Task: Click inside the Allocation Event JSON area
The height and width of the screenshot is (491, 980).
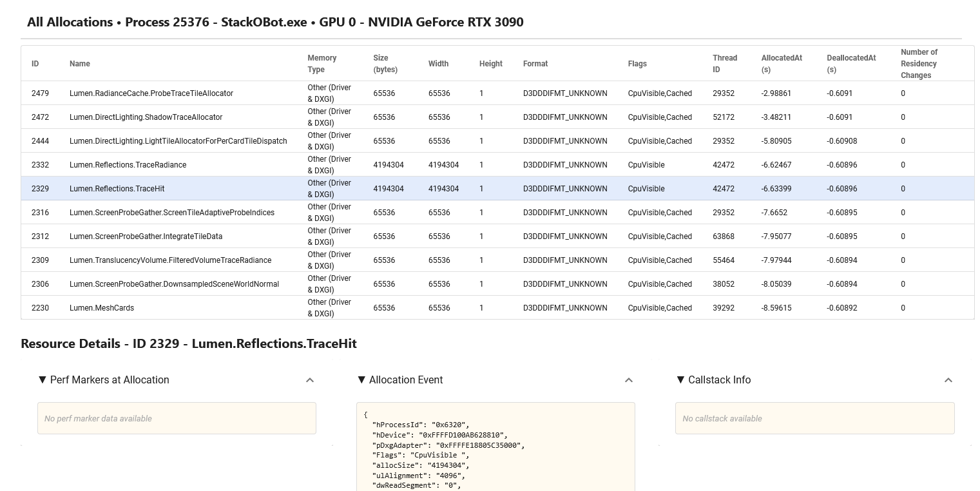Action: click(x=495, y=451)
